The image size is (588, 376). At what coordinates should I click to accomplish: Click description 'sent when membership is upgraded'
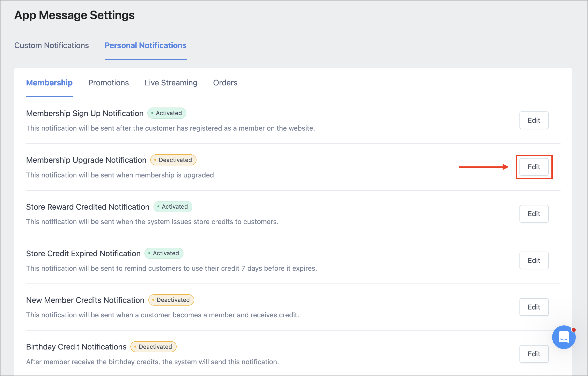121,175
